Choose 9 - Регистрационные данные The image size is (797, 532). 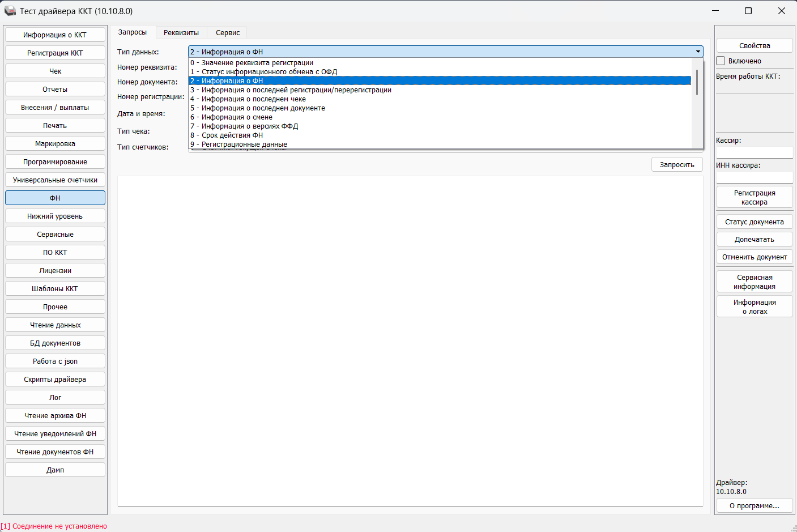tap(440, 144)
